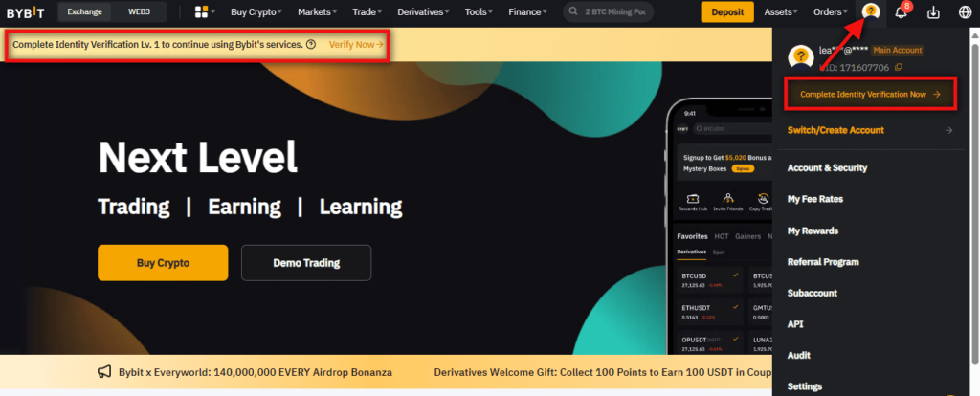Click Verify Now link in banner
The image size is (980, 396).
click(356, 44)
